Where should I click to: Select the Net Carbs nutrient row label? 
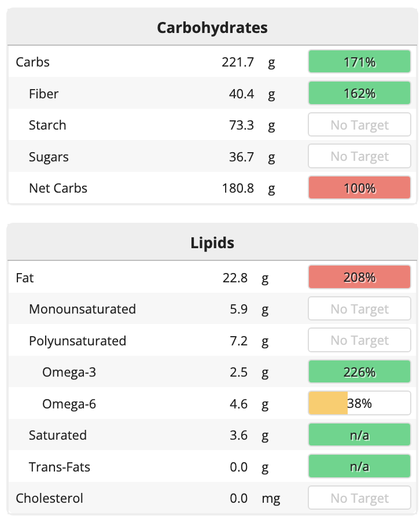point(58,188)
